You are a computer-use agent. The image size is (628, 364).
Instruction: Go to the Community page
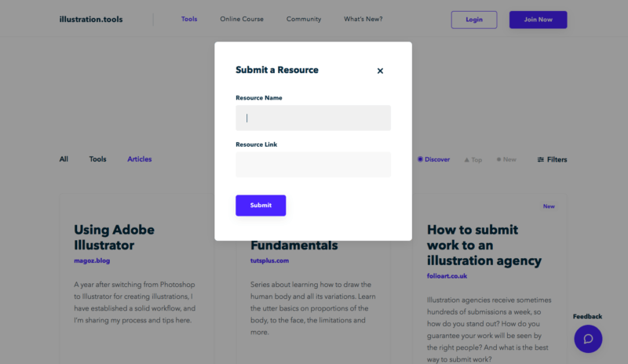(x=304, y=19)
